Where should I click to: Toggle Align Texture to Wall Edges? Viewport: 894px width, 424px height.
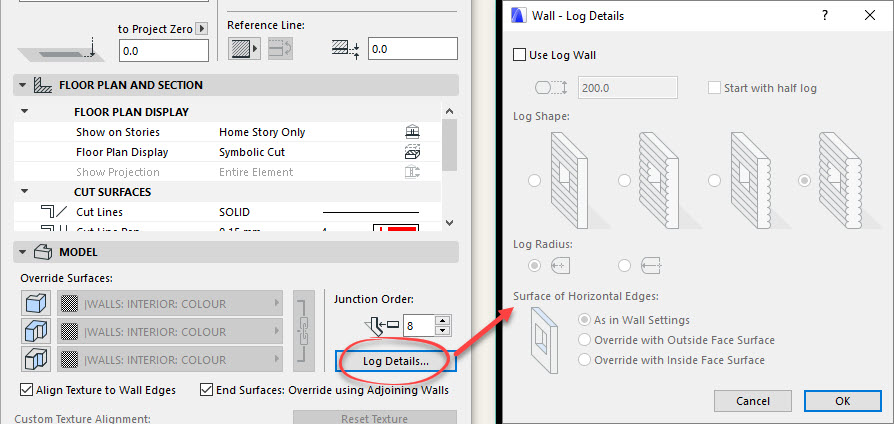pyautogui.click(x=26, y=390)
